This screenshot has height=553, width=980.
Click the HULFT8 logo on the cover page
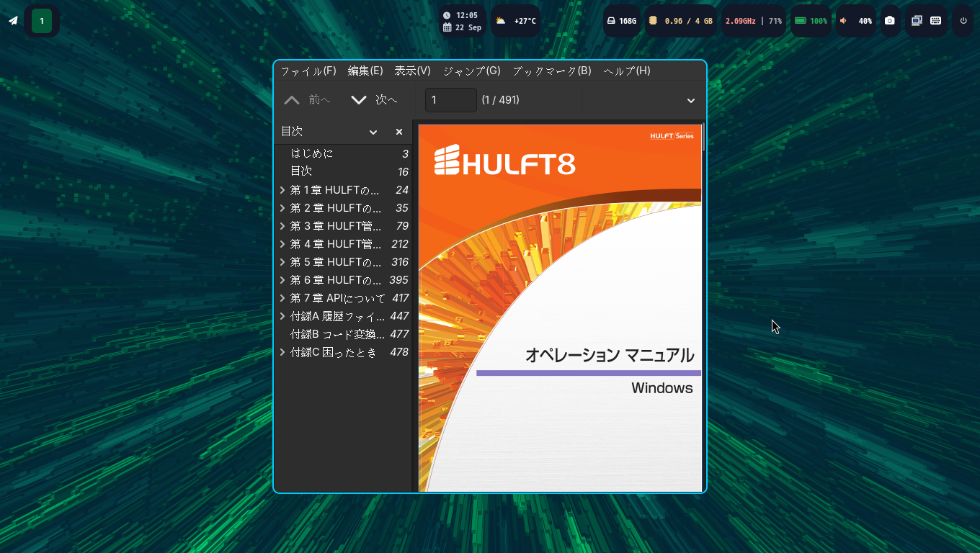[504, 161]
